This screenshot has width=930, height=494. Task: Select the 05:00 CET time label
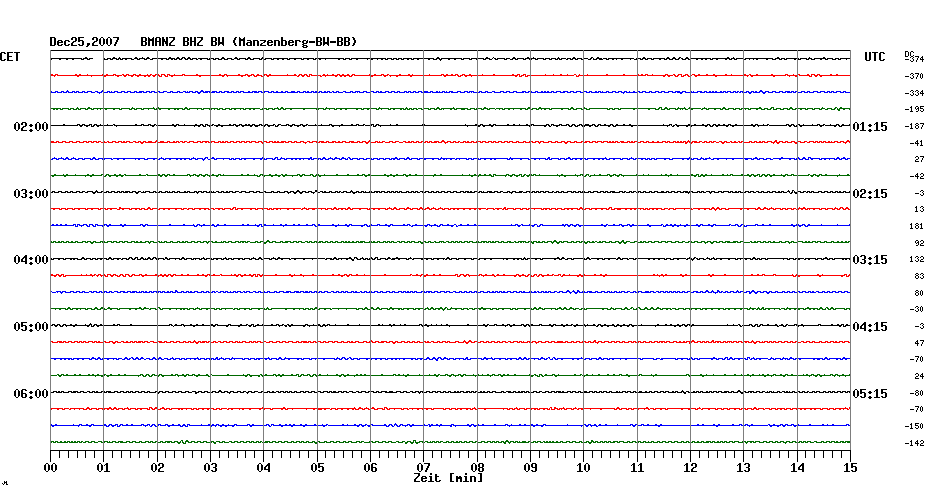pos(31,327)
